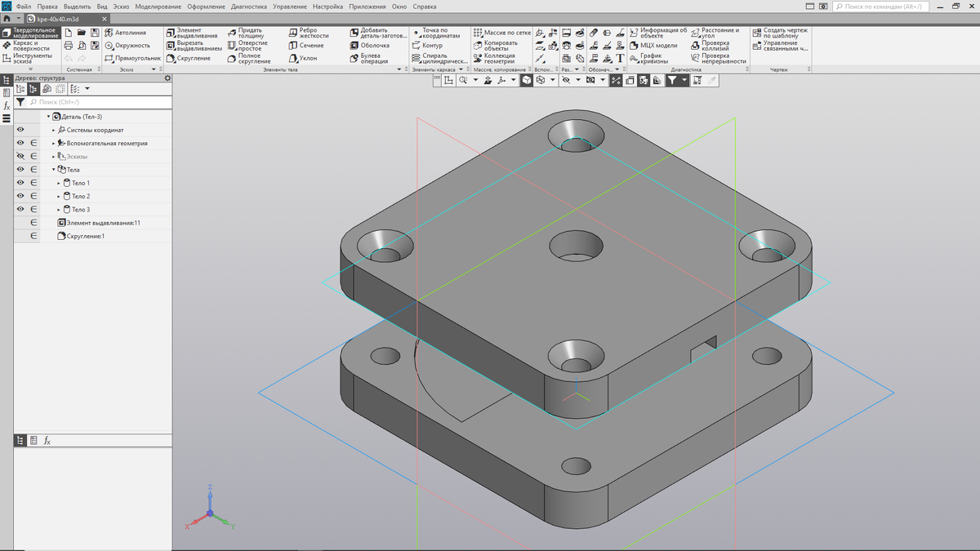Open the Моделирование menu

point(158,7)
